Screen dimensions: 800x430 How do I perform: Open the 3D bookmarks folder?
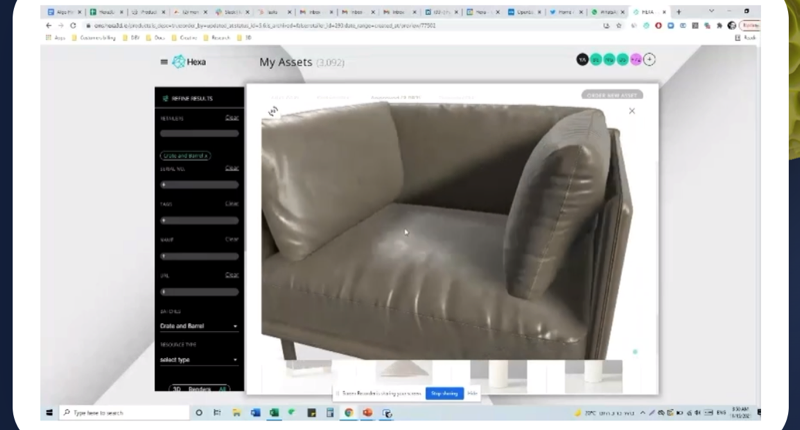[x=244, y=38]
